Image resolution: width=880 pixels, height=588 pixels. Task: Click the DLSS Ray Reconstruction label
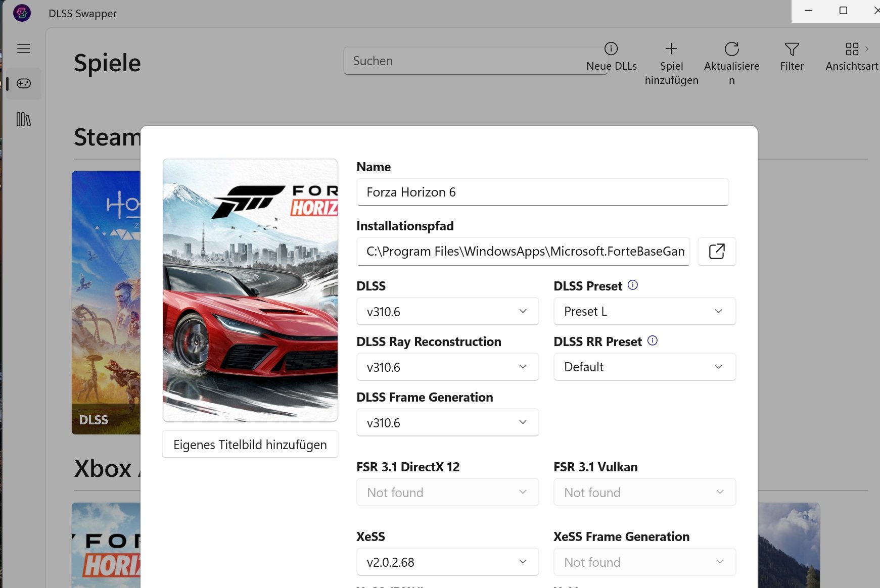pyautogui.click(x=429, y=341)
